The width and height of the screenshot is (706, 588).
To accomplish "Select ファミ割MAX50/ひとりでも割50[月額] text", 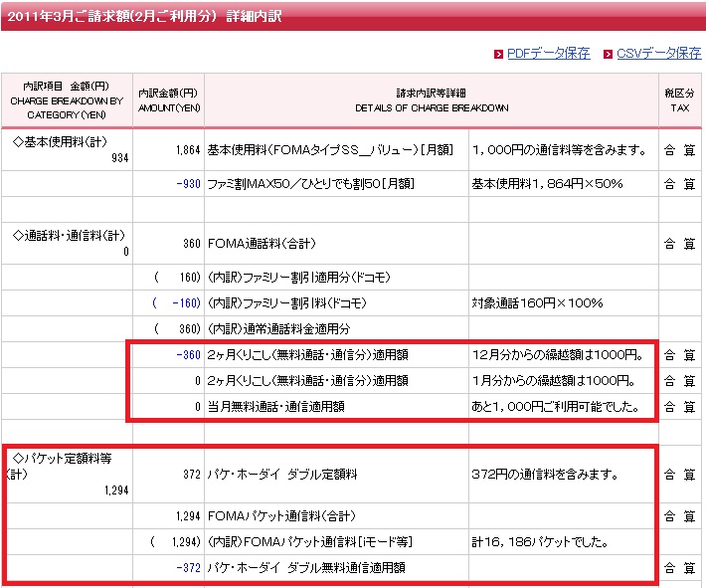I will click(x=310, y=184).
